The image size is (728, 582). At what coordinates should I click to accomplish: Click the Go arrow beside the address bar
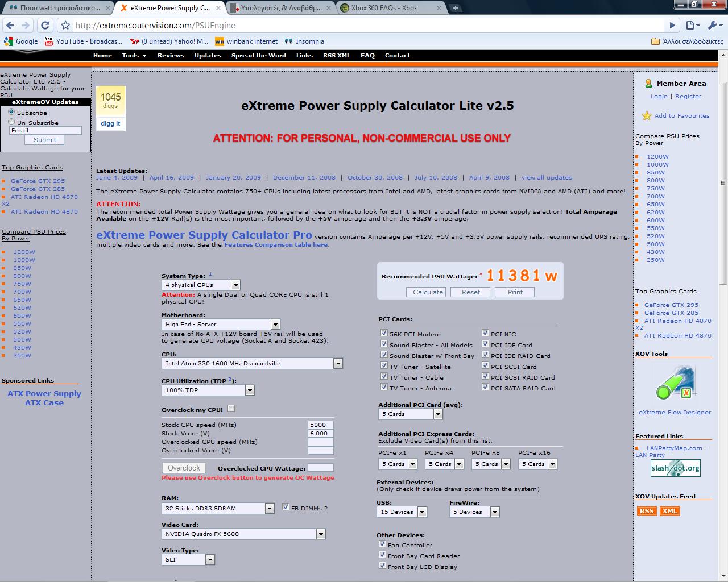click(672, 25)
